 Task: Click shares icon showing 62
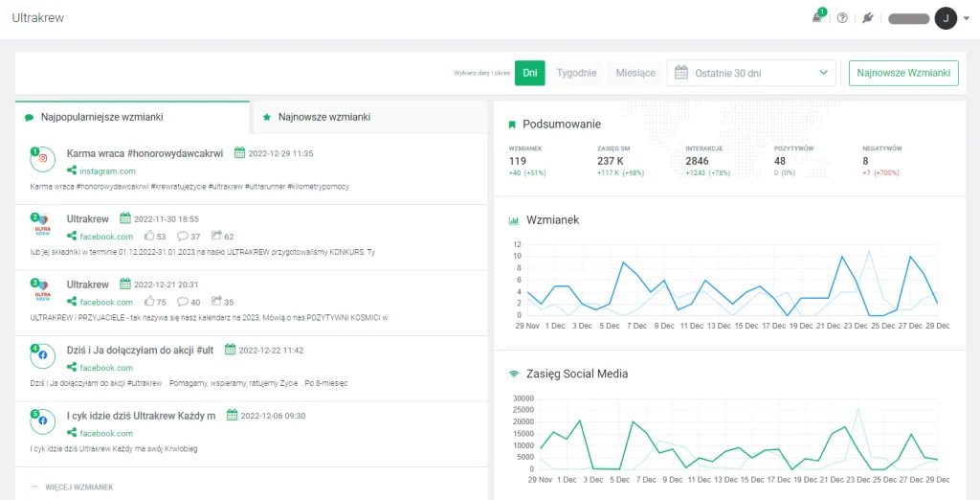pos(216,236)
